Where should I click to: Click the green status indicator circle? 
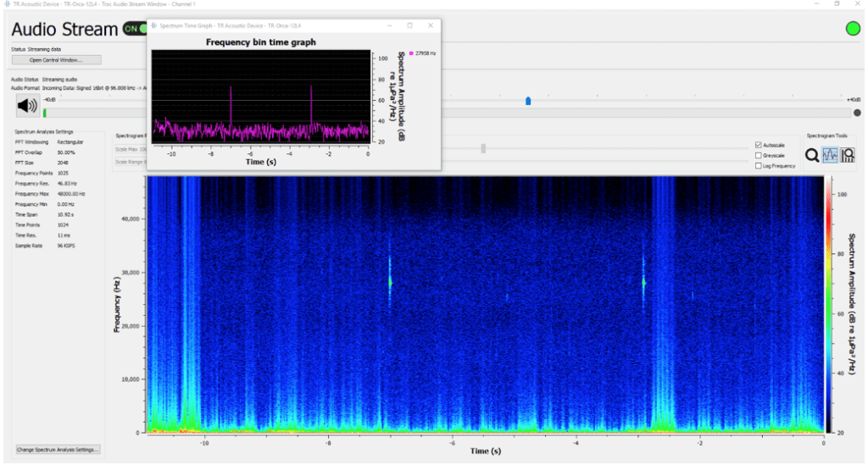click(852, 30)
